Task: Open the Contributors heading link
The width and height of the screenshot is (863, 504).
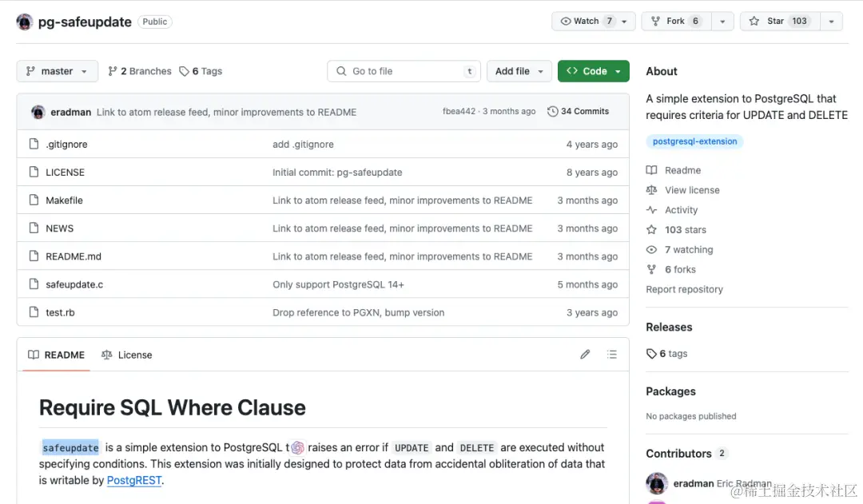Action: click(x=686, y=454)
